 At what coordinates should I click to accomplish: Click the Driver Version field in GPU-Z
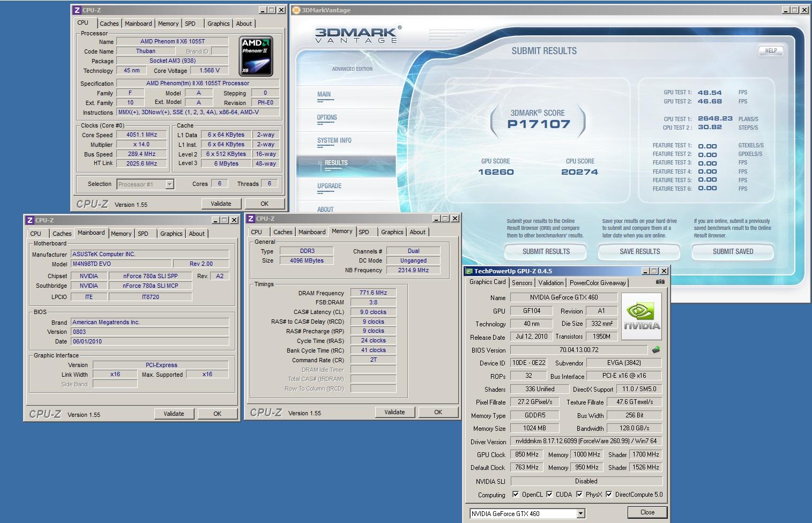pos(586,441)
